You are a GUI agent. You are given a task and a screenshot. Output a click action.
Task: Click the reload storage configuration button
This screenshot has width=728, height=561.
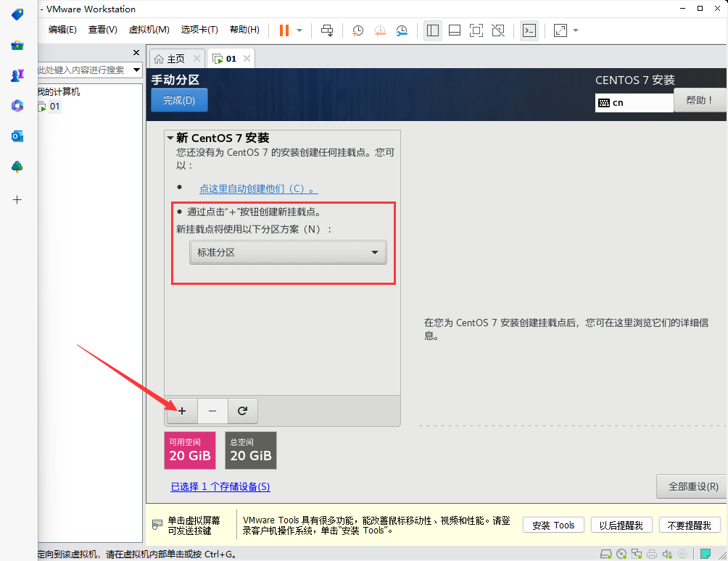242,411
